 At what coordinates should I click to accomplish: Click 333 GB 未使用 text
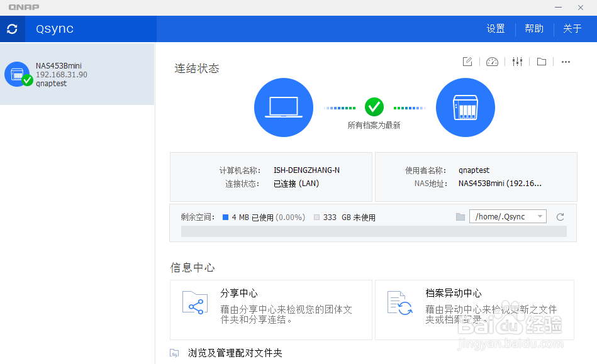coord(349,217)
